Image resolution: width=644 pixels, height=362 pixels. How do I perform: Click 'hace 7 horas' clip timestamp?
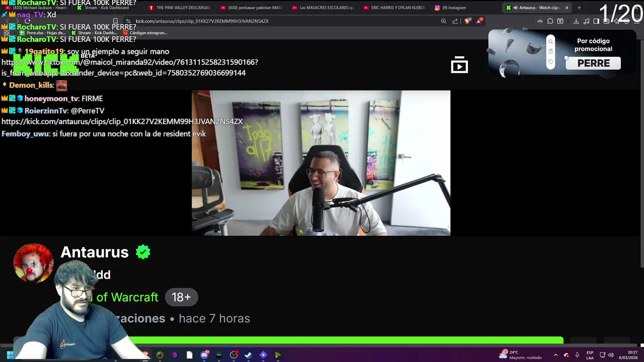[214, 318]
